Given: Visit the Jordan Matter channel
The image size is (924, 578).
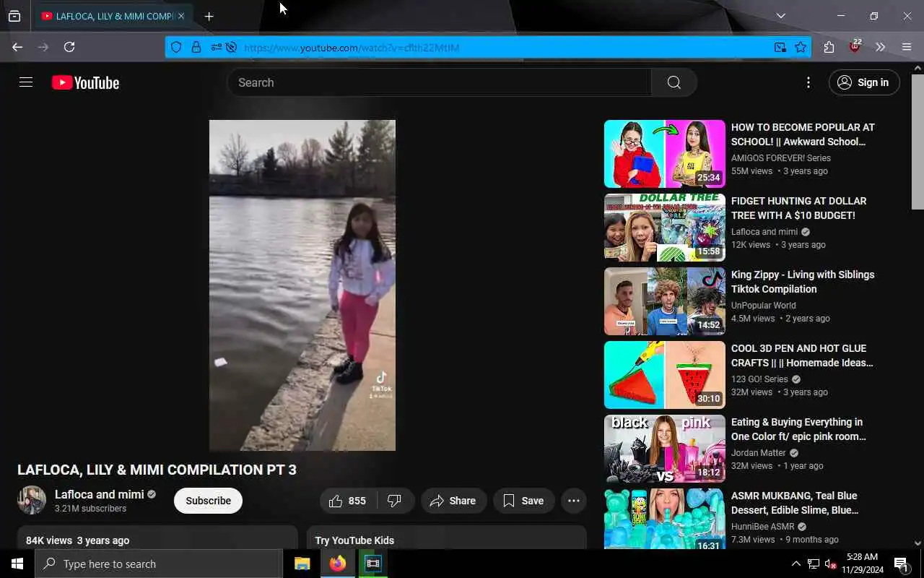Looking at the screenshot, I should tap(758, 453).
